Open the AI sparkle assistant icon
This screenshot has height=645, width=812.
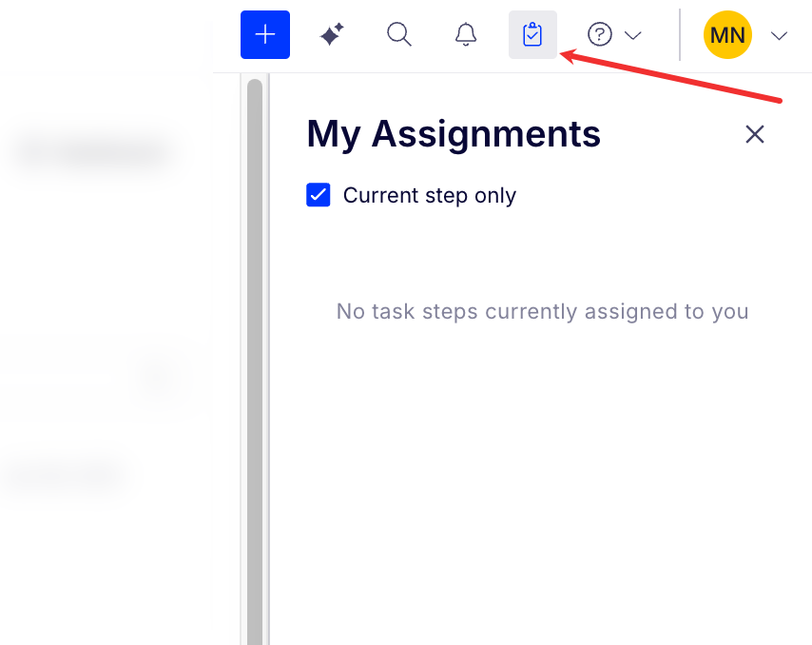click(x=332, y=34)
